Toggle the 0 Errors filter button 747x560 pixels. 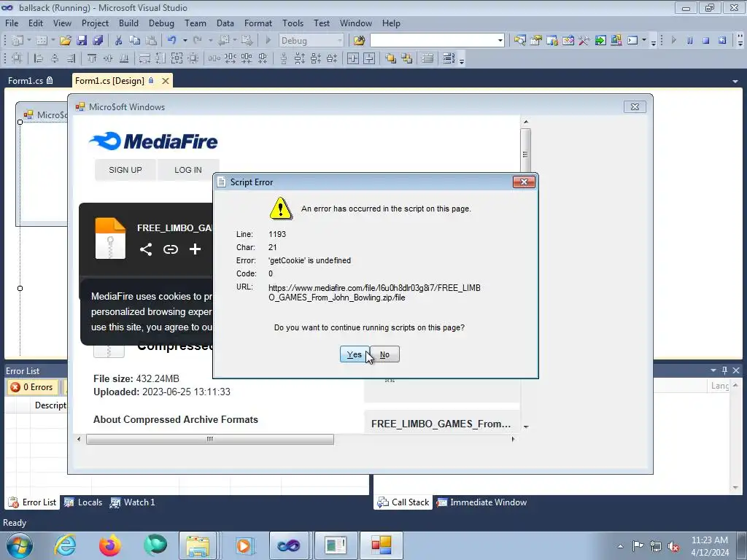(32, 387)
